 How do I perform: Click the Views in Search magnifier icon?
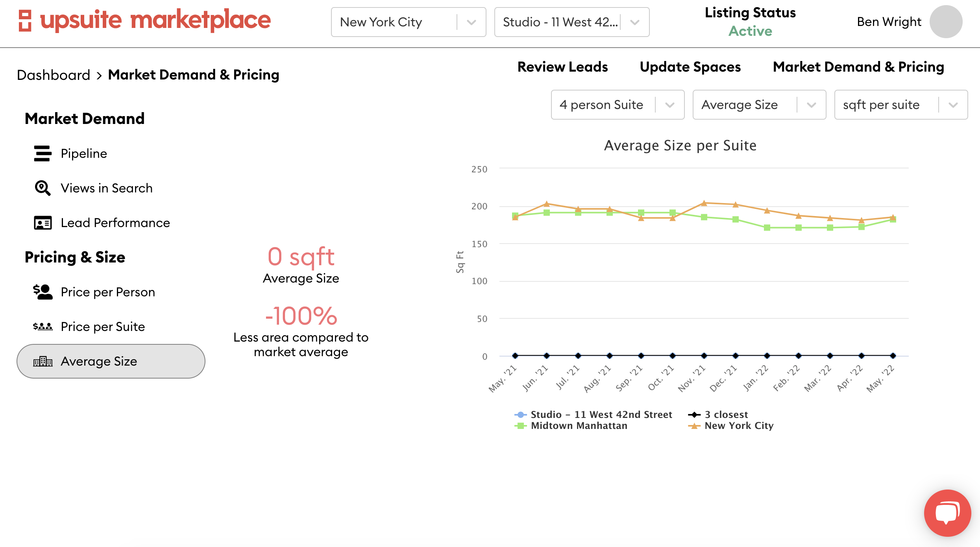click(43, 188)
